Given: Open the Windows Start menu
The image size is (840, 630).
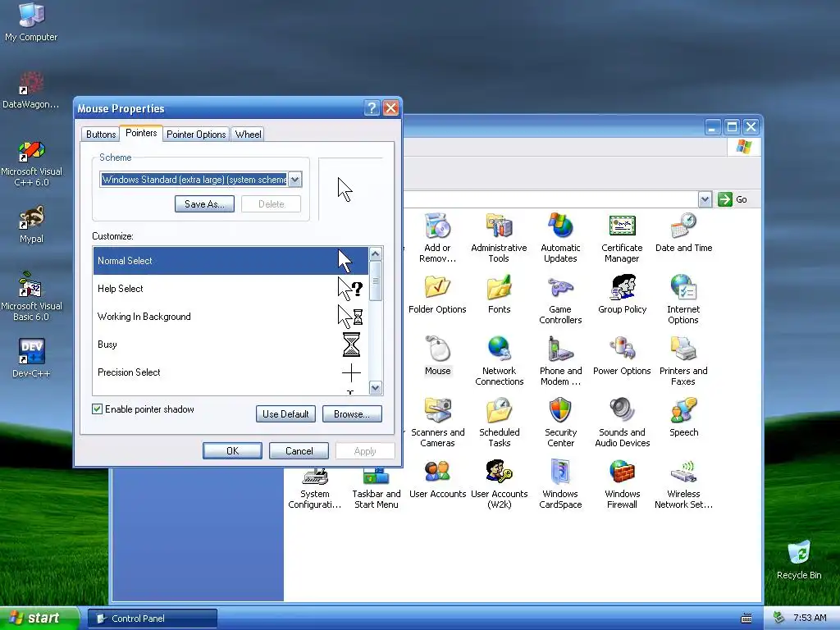Looking at the screenshot, I should tap(39, 619).
